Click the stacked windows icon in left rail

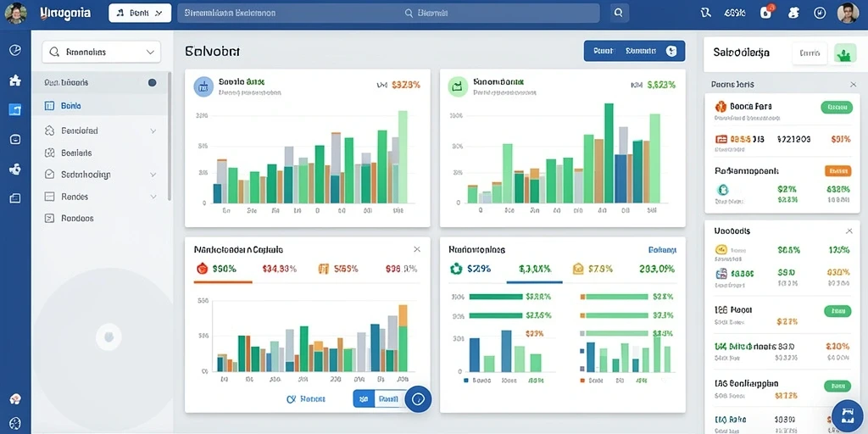click(15, 198)
